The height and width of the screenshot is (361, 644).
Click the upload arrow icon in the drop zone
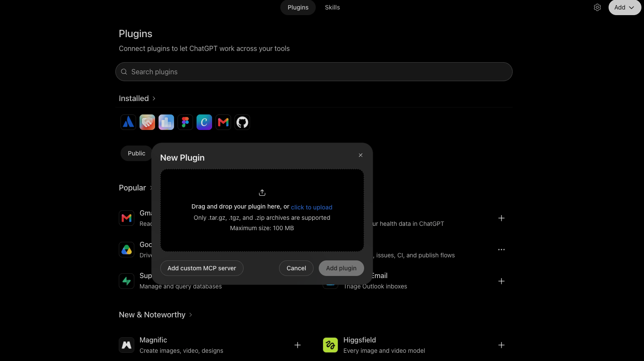tap(262, 193)
